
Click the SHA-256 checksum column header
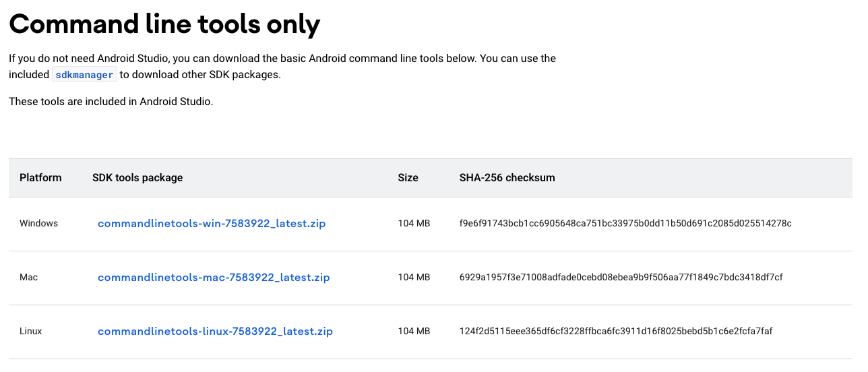point(507,178)
